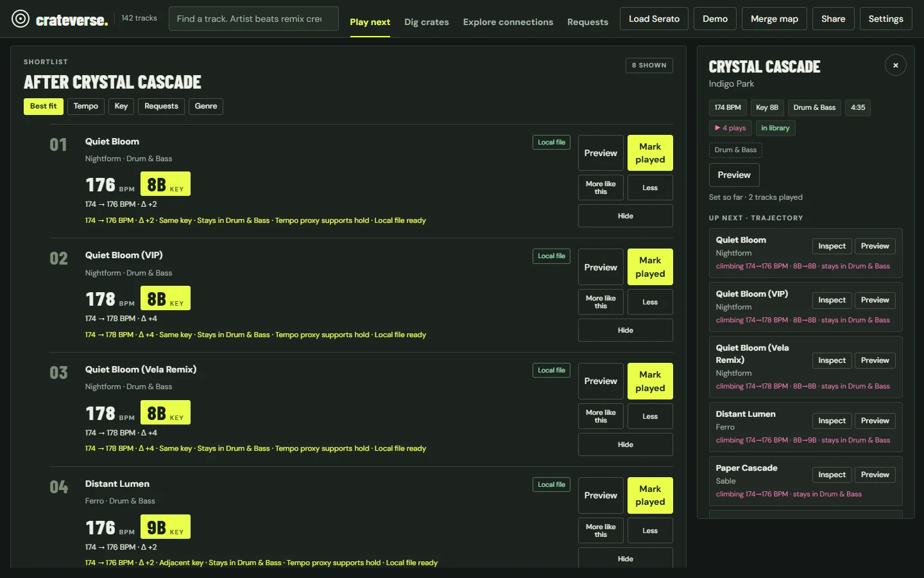924x578 pixels.
Task: Open the Dig crates tab
Action: 427,22
